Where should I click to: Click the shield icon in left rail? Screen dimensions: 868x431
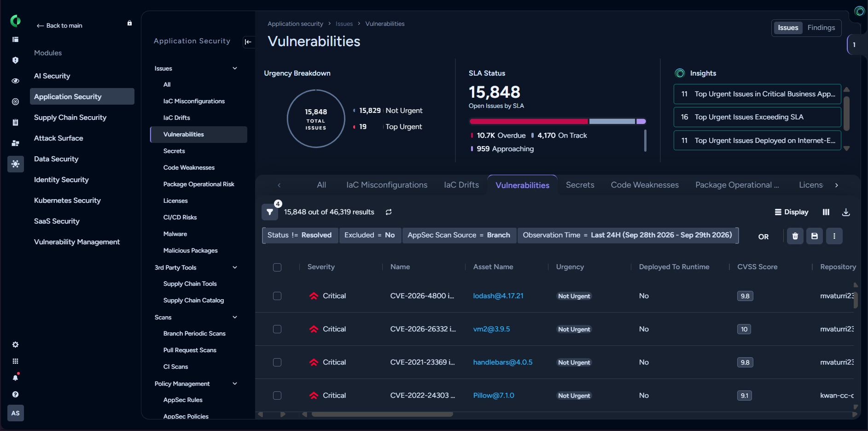(15, 60)
